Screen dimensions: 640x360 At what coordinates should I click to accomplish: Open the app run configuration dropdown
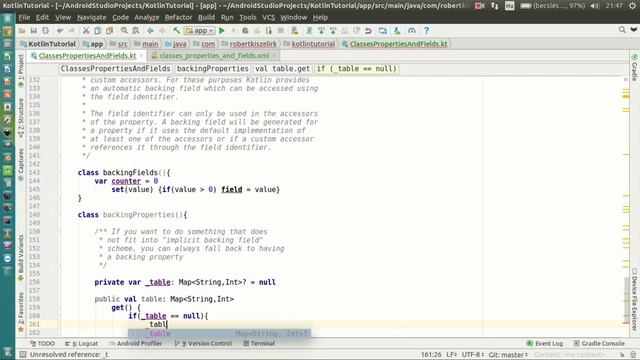tap(200, 31)
